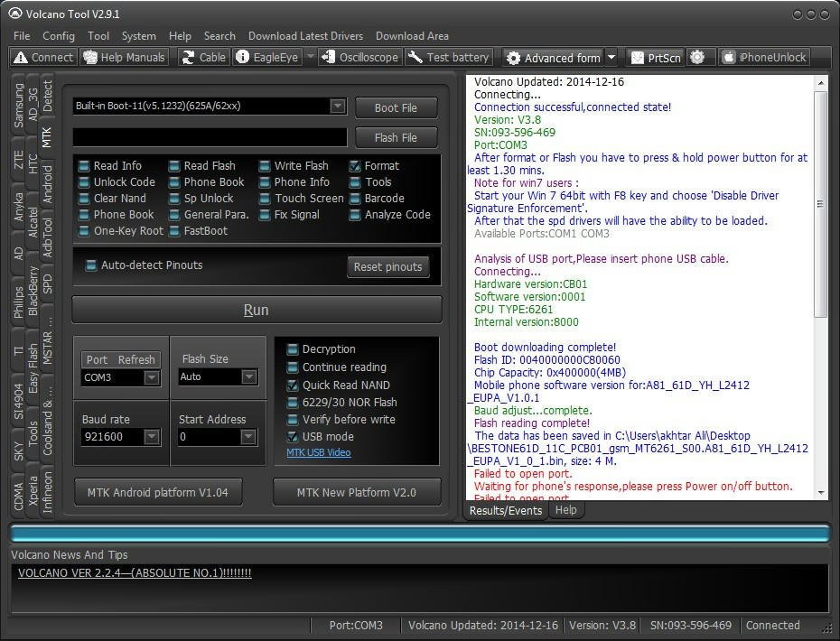Switch to the Samsung side tab
Image resolution: width=840 pixels, height=641 pixels.
19,105
